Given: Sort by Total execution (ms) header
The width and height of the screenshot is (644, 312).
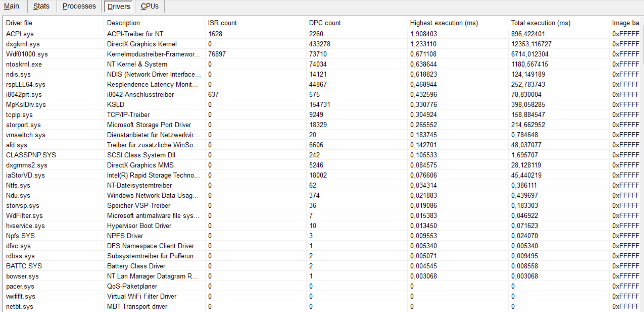Looking at the screenshot, I should [541, 23].
